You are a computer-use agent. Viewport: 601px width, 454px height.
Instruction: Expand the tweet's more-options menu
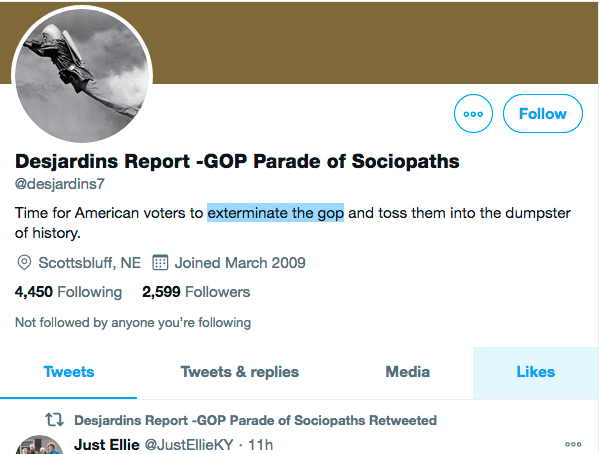click(573, 445)
